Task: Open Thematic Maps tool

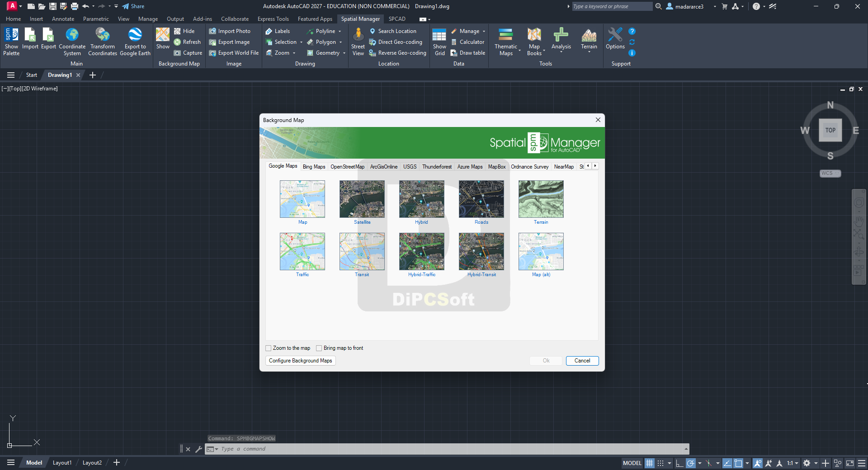Action: (506, 41)
